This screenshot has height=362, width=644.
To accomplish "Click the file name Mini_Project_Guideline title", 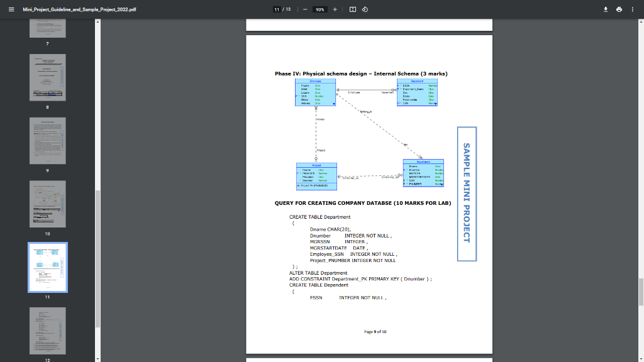I will (x=80, y=9).
